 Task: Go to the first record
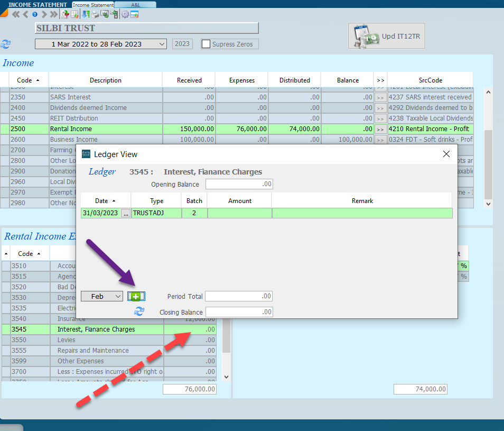click(16, 14)
